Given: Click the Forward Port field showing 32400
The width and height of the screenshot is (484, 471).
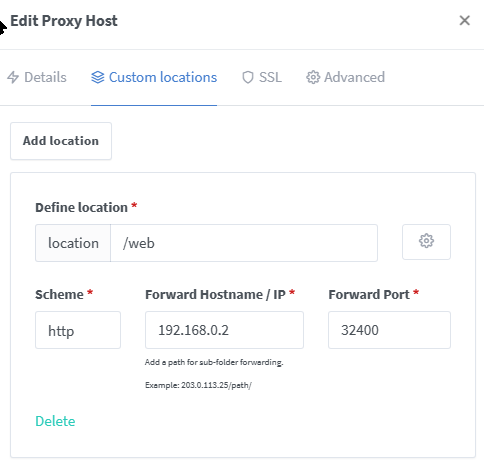Looking at the screenshot, I should 389,330.
